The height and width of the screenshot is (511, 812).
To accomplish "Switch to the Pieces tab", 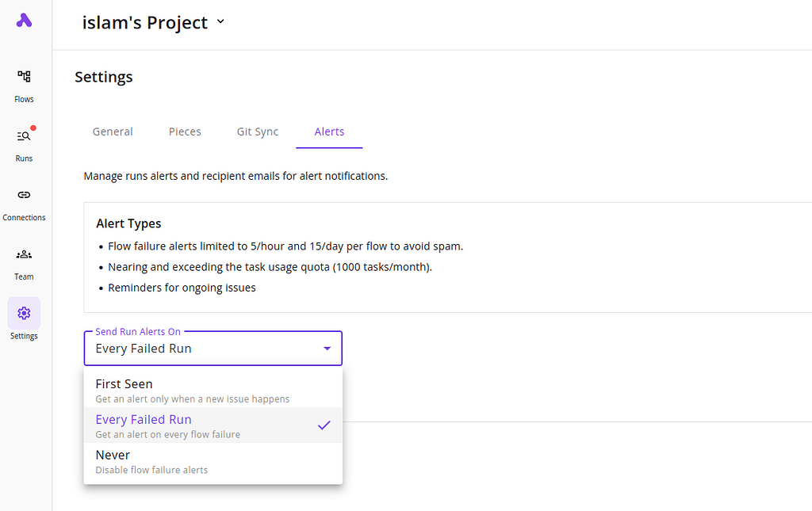I will click(185, 132).
